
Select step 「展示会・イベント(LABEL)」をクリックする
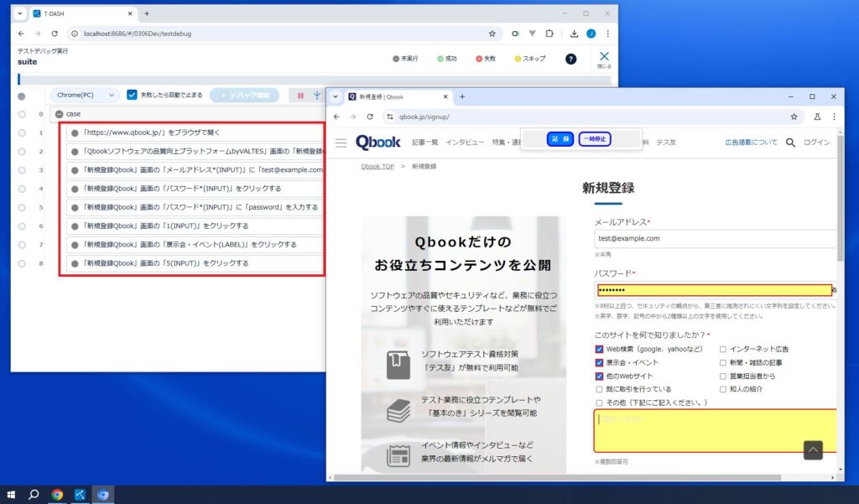(x=195, y=245)
